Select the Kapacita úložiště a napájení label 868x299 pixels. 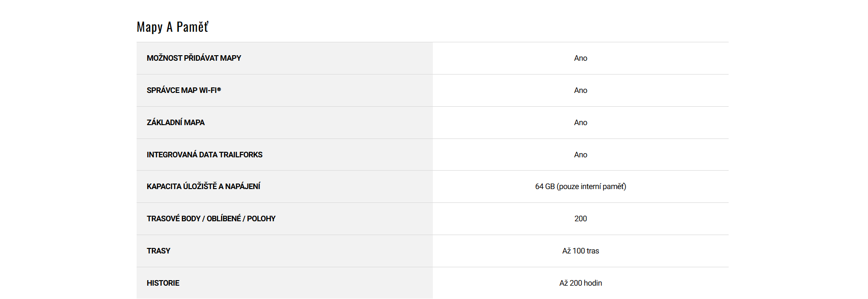point(203,187)
